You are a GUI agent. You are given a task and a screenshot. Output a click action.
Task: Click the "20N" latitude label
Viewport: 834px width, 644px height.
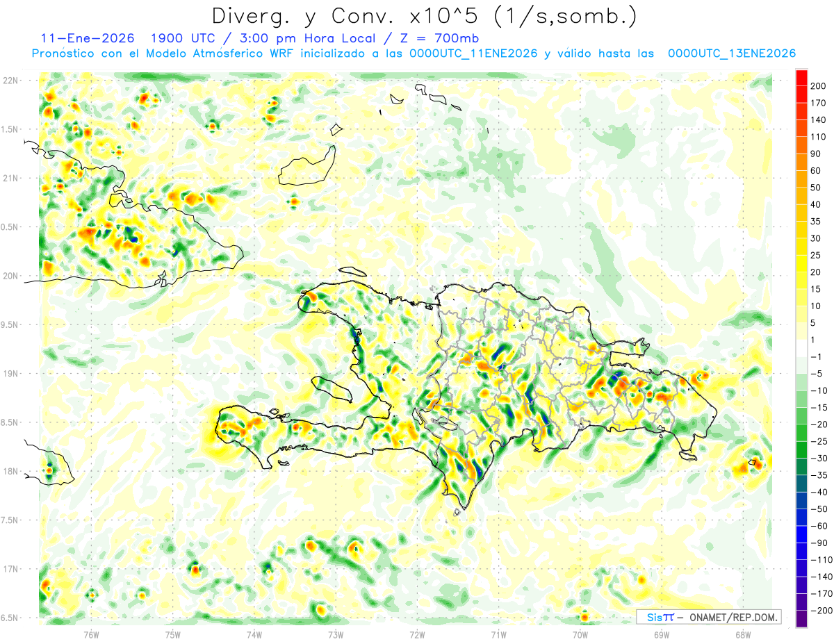pyautogui.click(x=10, y=276)
